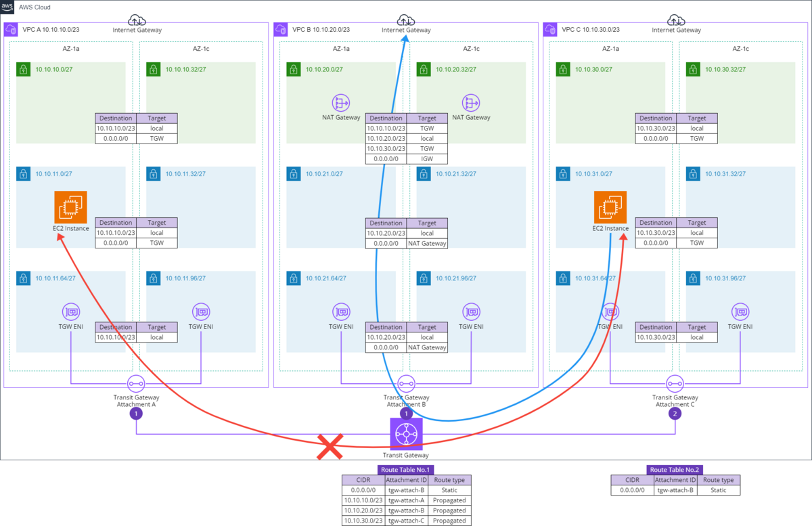Image resolution: width=812 pixels, height=526 pixels.
Task: Click lock icon of subnet 10.10.11.32/27
Action: pos(153,174)
